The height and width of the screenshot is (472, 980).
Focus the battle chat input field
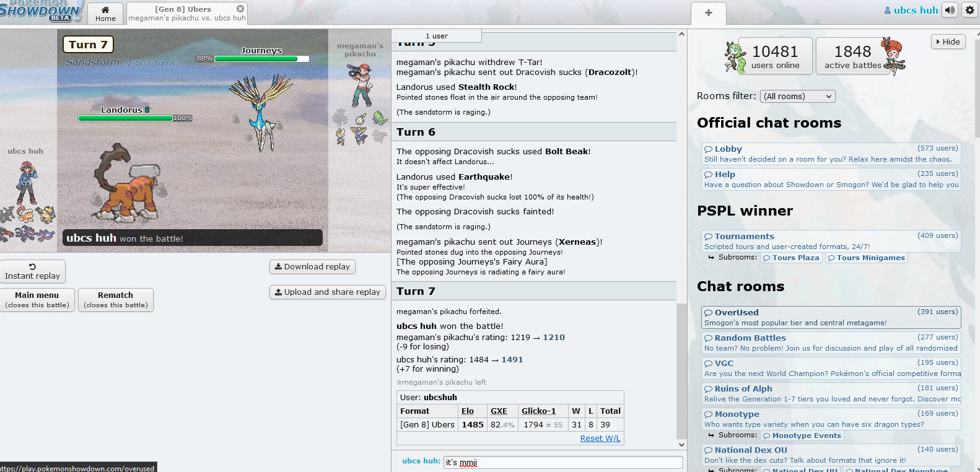click(563, 462)
